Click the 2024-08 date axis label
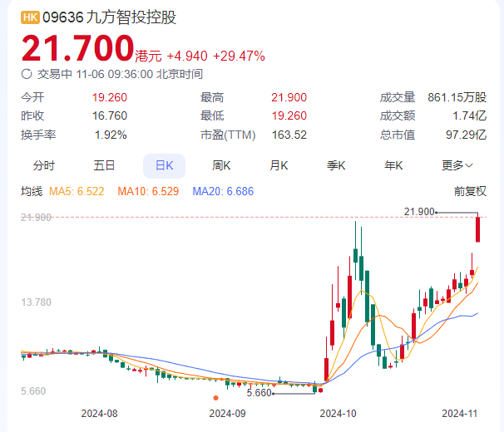The height and width of the screenshot is (432, 504). click(99, 414)
